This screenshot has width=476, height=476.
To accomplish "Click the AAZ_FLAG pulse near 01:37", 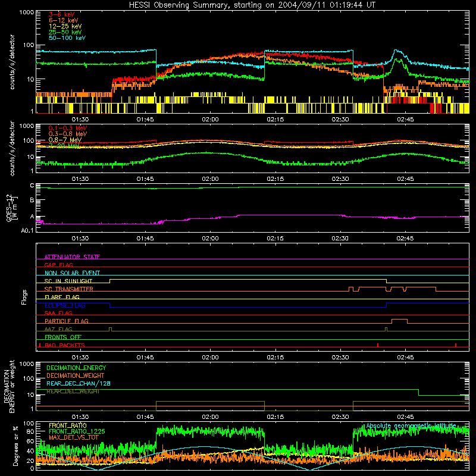I will pos(110,329).
